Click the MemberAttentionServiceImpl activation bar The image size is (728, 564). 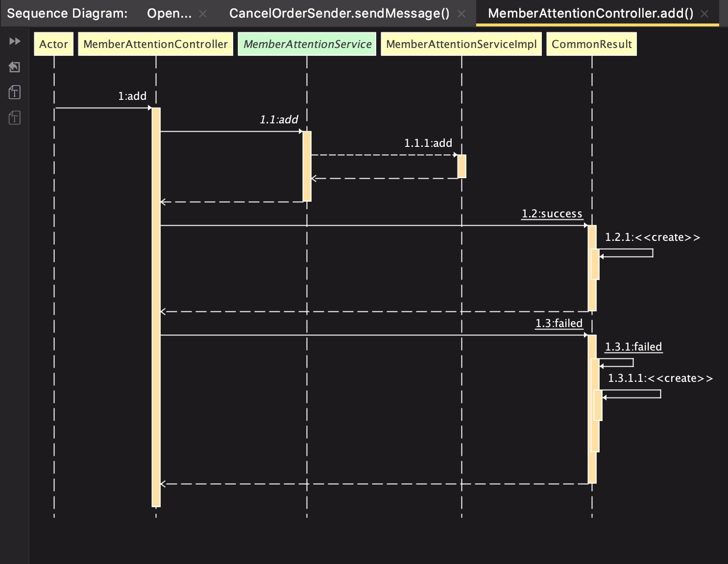461,166
